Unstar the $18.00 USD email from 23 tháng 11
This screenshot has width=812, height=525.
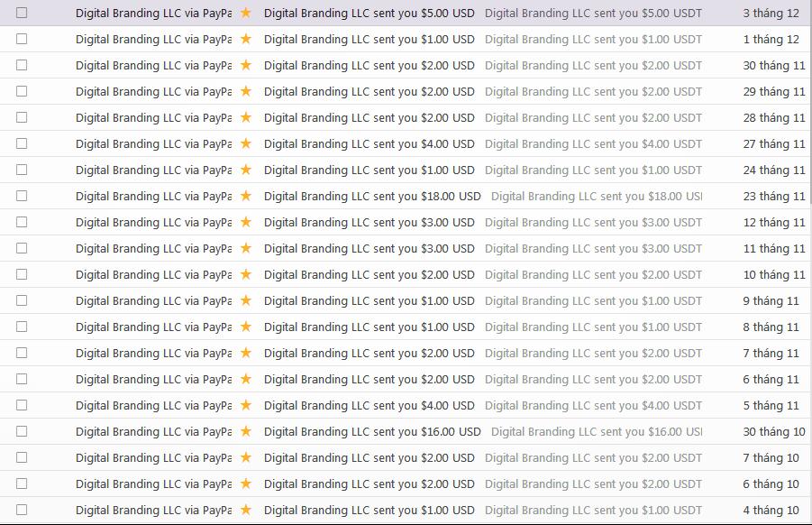[246, 196]
